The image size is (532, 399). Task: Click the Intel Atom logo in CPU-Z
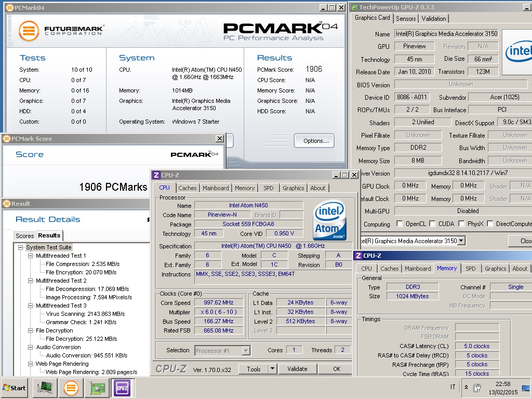(329, 220)
